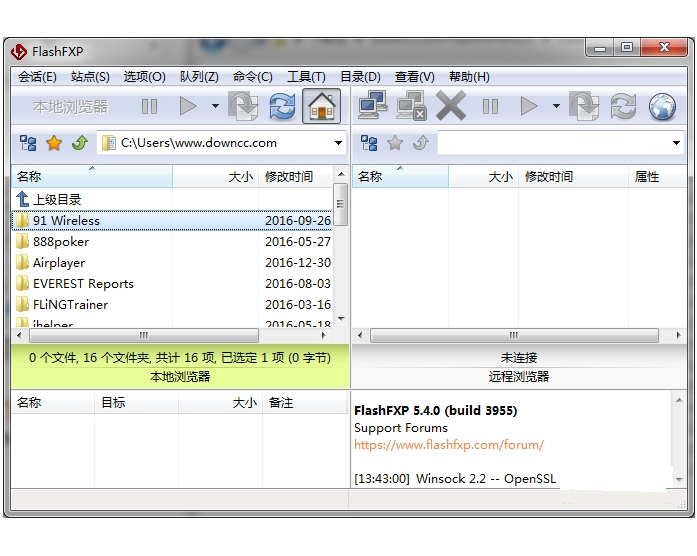This screenshot has height=556, width=697.
Task: Click the remote parent directory arrow icon
Action: pos(421,143)
